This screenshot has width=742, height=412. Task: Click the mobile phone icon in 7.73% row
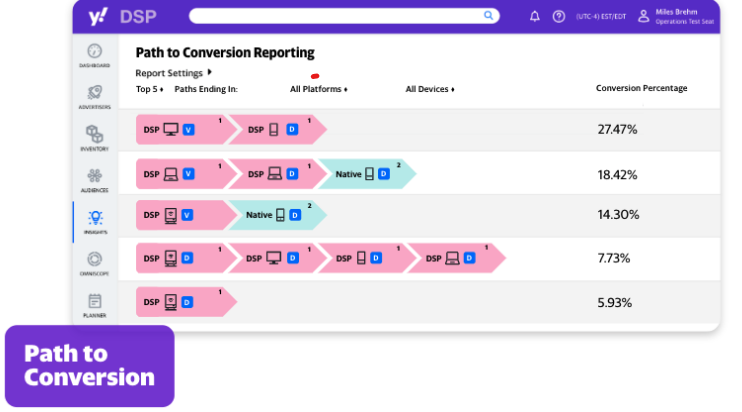(x=361, y=258)
